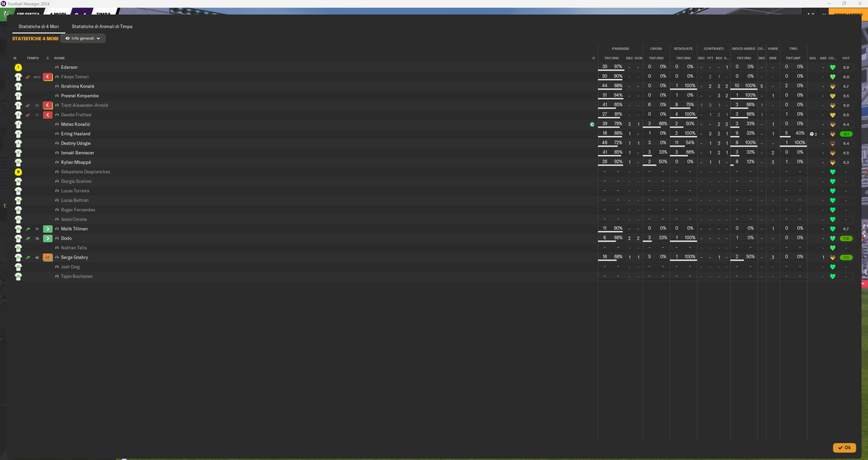Click the substitution swap icon in Tomori's row
This screenshot has width=868, height=460.
28,77
